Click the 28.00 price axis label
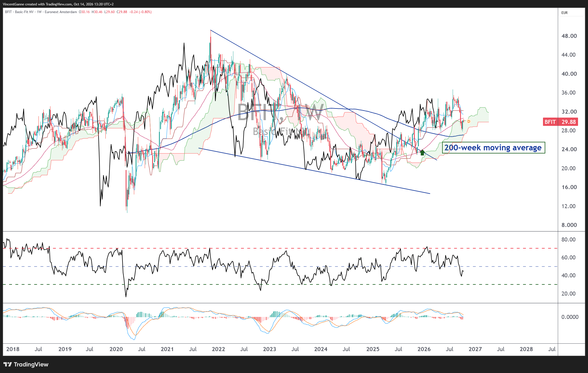 569,130
